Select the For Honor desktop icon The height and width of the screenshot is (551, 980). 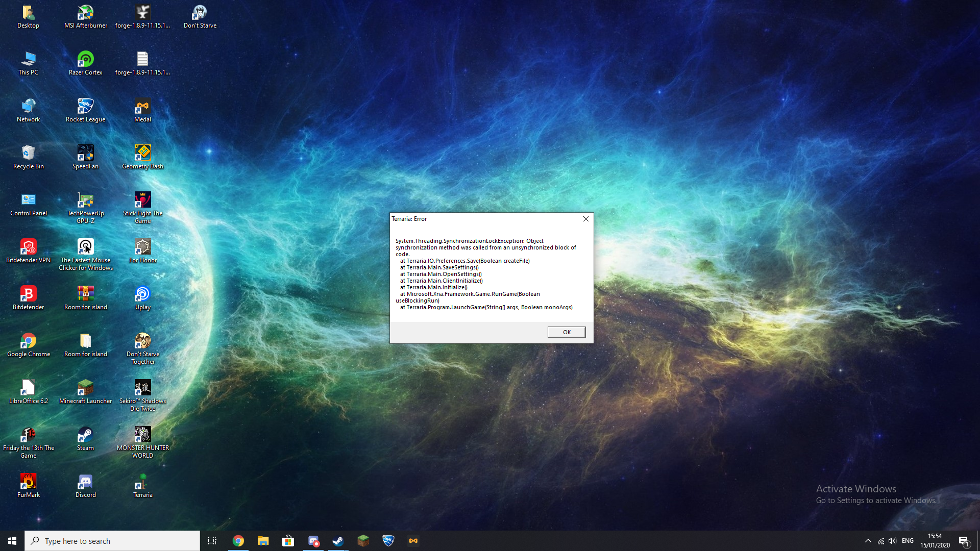point(143,252)
